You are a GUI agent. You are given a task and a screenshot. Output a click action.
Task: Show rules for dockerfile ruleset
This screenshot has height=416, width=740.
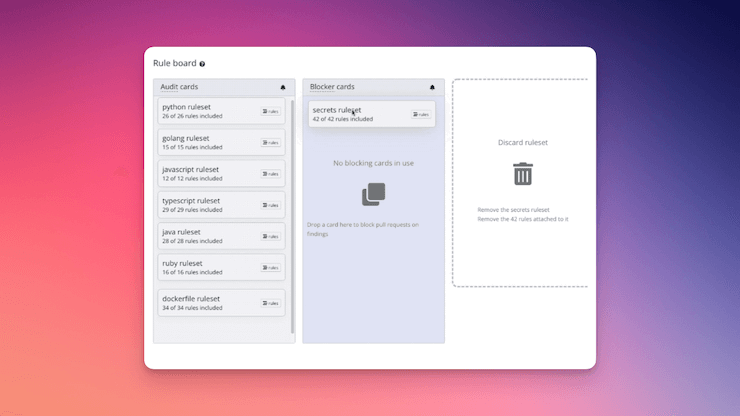[x=270, y=303]
